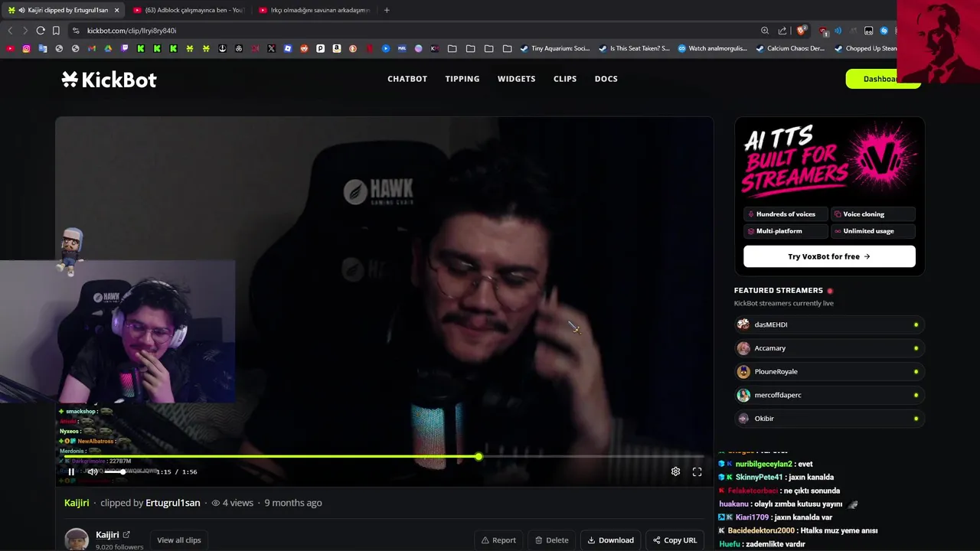Open the Calcium Chaos bookmark
The image size is (980, 551).
click(x=791, y=48)
